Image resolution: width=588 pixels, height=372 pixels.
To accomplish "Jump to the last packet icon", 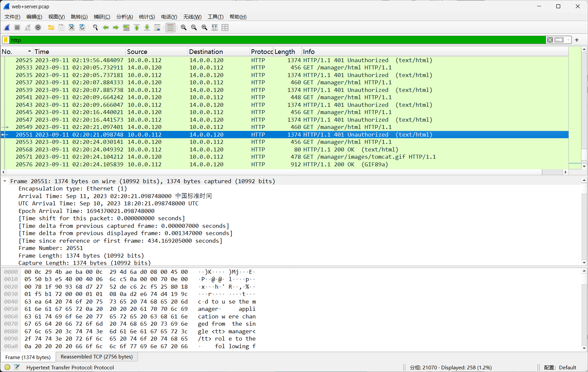I will click(147, 27).
